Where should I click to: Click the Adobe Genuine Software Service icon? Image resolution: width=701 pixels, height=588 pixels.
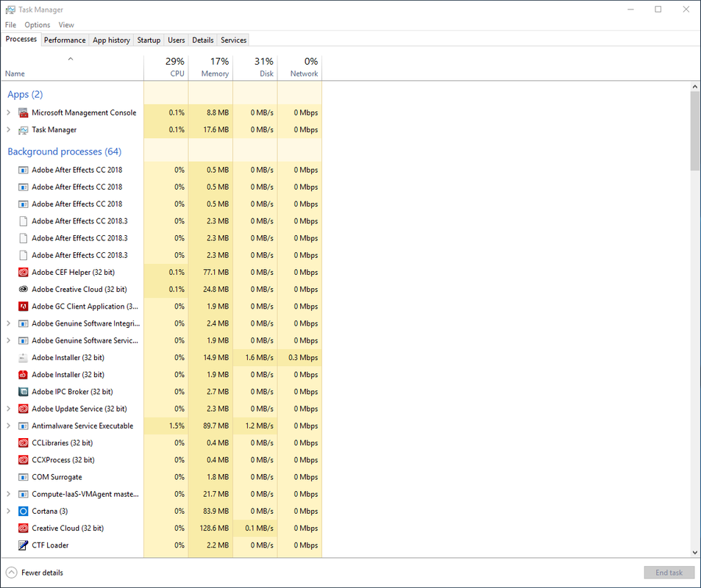[x=24, y=340]
